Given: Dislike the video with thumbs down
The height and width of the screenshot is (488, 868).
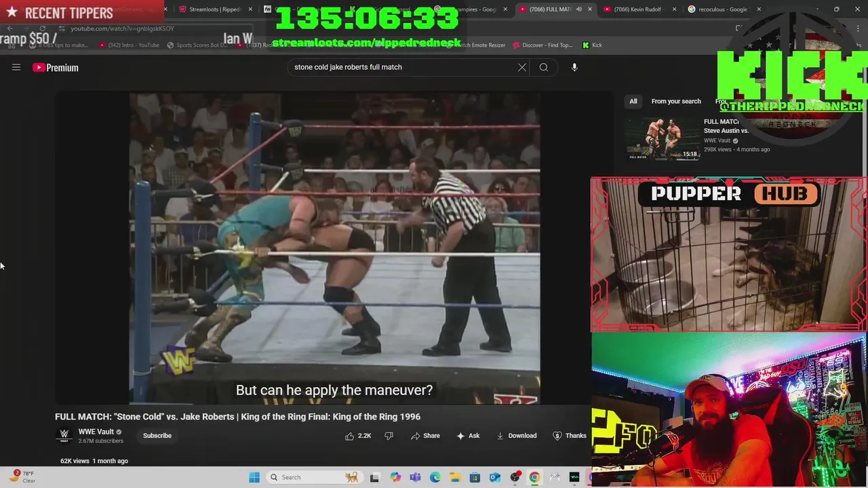Looking at the screenshot, I should (389, 436).
